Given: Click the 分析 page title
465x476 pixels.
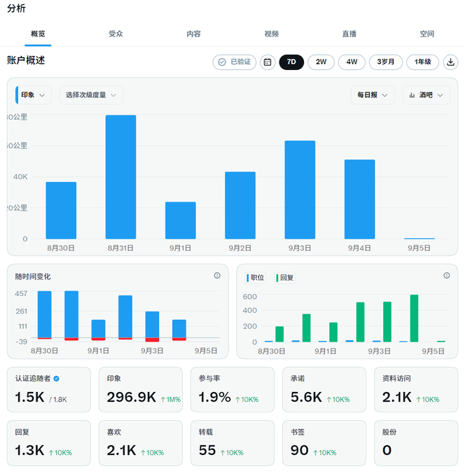Looking at the screenshot, I should (x=16, y=8).
